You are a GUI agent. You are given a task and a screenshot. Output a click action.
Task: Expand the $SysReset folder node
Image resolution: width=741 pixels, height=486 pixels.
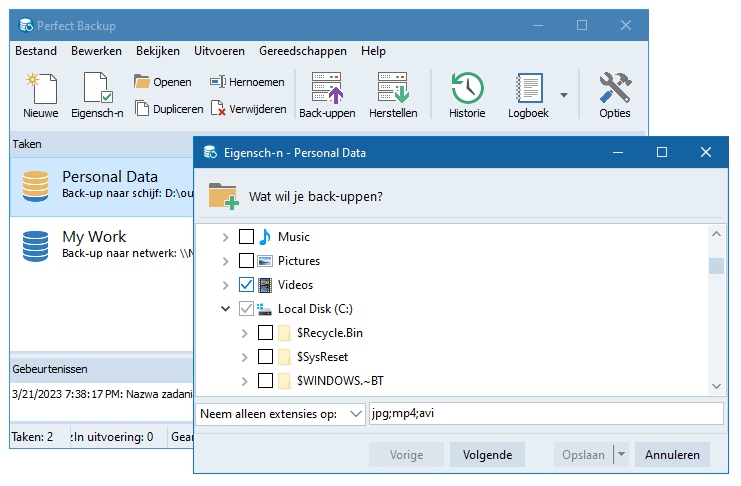coord(245,357)
